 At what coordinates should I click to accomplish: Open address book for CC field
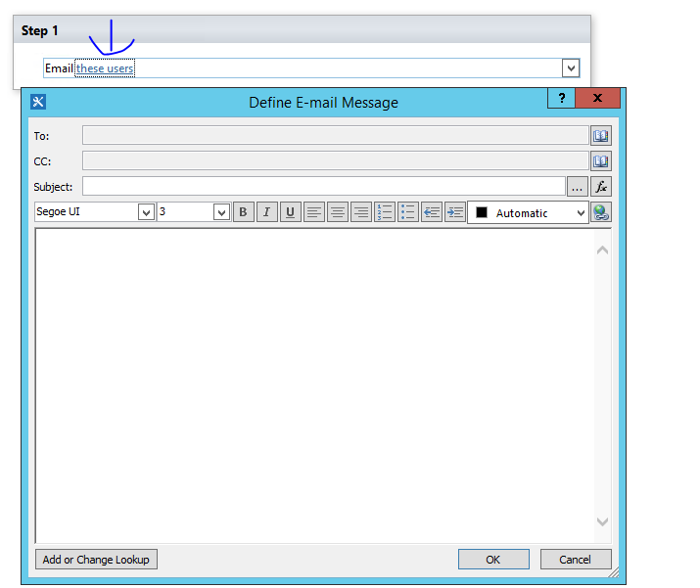point(601,161)
